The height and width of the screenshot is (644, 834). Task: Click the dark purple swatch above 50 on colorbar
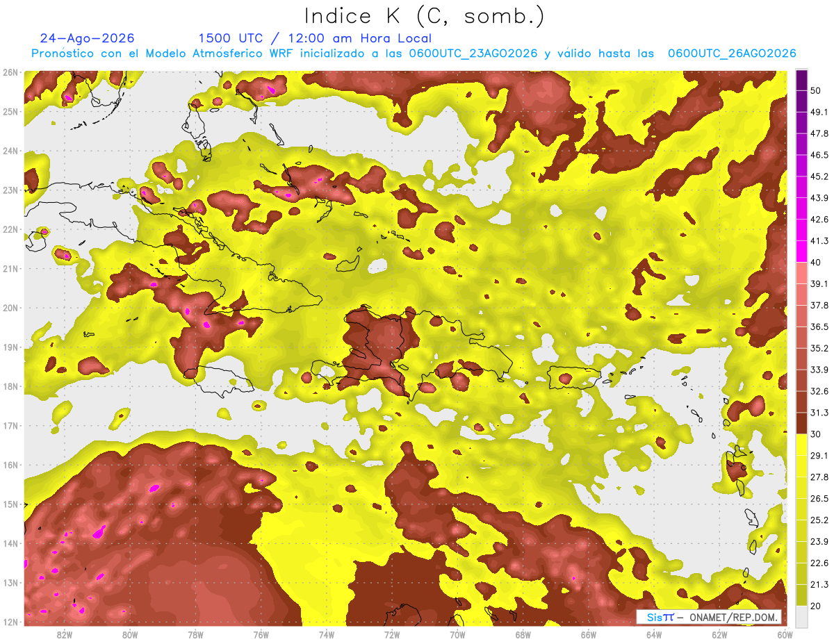click(x=802, y=81)
